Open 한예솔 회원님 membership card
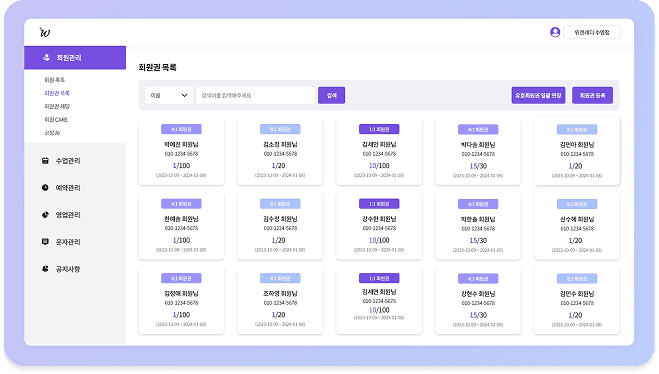Screen dimensions: 659x374 (181, 226)
